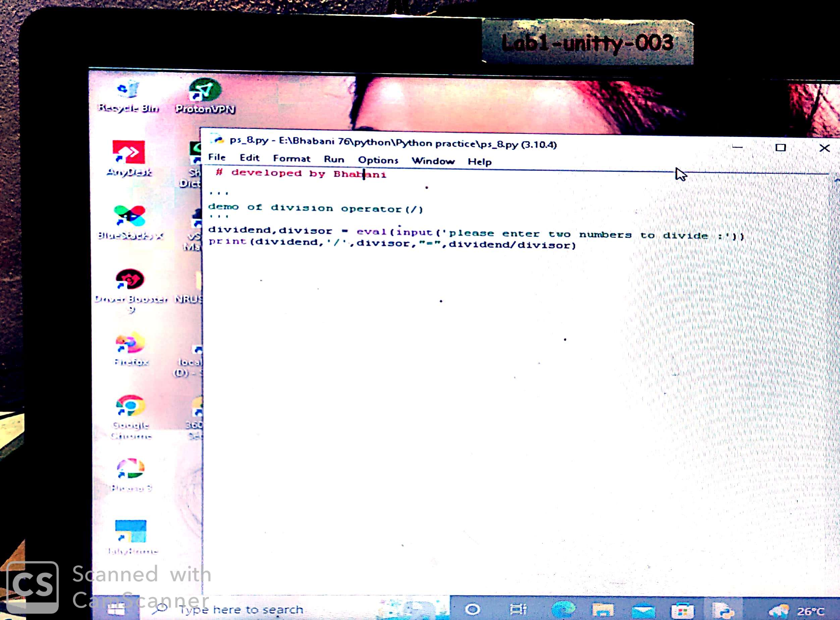Open Task View on the taskbar
Image resolution: width=840 pixels, height=620 pixels.
519,609
